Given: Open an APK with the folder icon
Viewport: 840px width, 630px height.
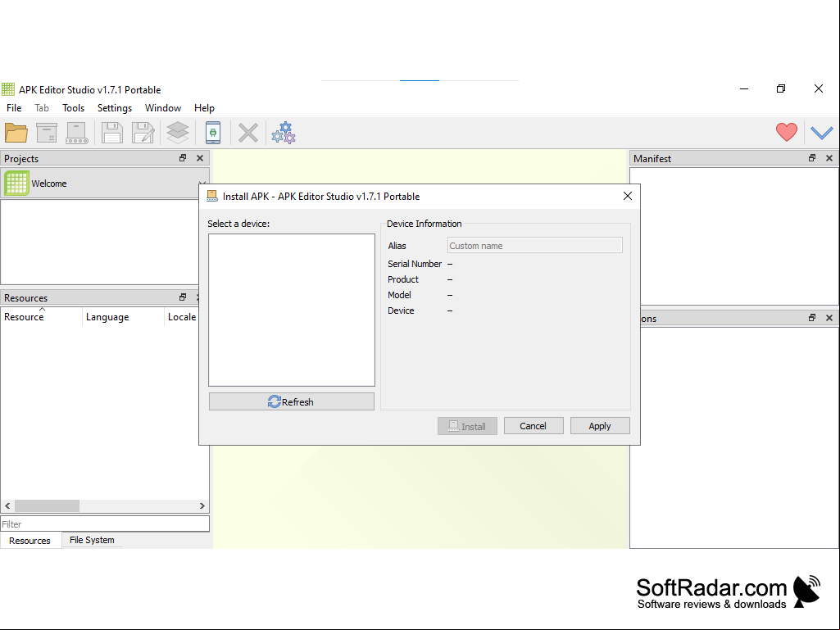Looking at the screenshot, I should coord(16,133).
